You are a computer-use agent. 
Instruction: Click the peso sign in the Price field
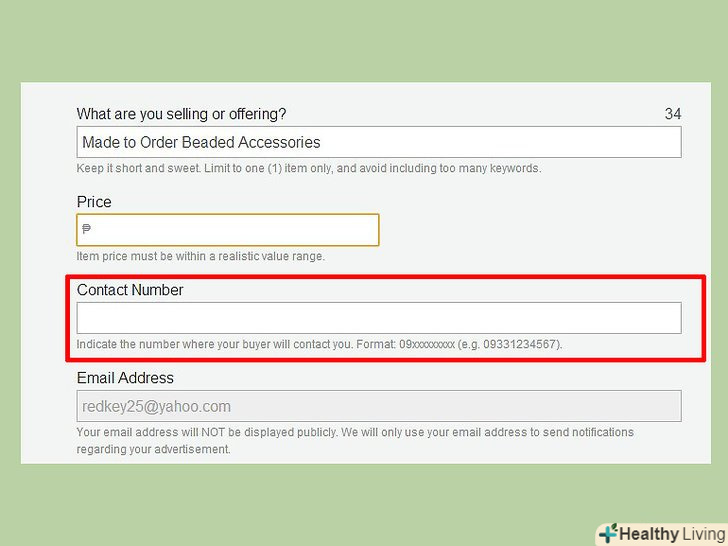click(x=86, y=228)
